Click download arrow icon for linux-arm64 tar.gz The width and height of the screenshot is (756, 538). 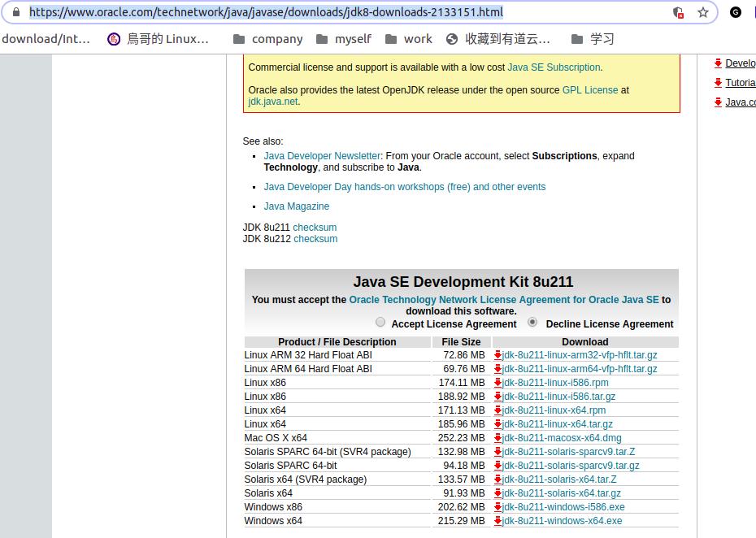click(497, 369)
